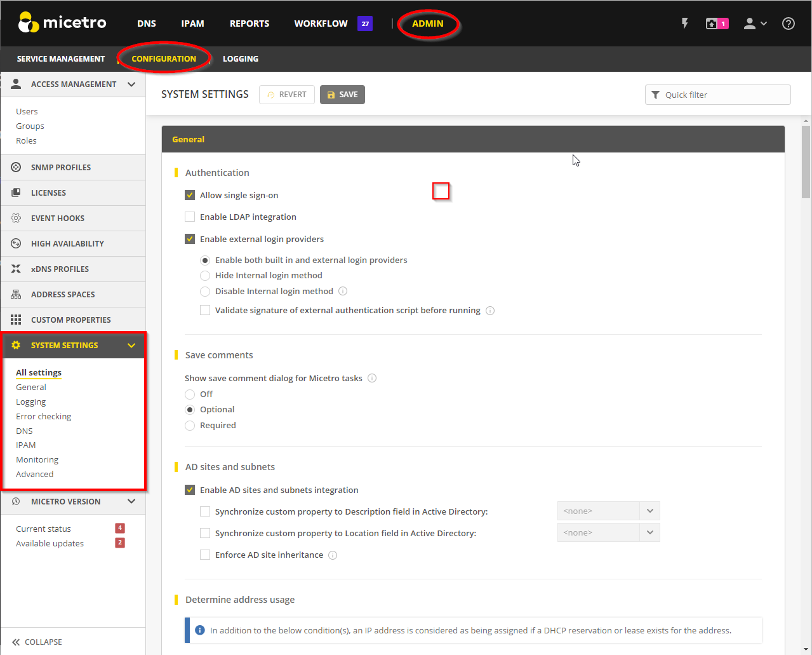
Task: Collapse the sidebar with Collapse button
Action: pyautogui.click(x=37, y=642)
